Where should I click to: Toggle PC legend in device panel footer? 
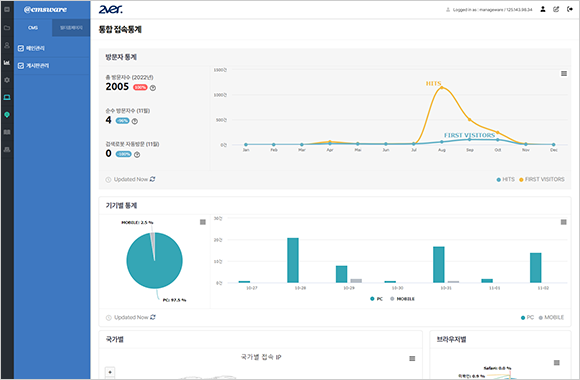tap(527, 317)
